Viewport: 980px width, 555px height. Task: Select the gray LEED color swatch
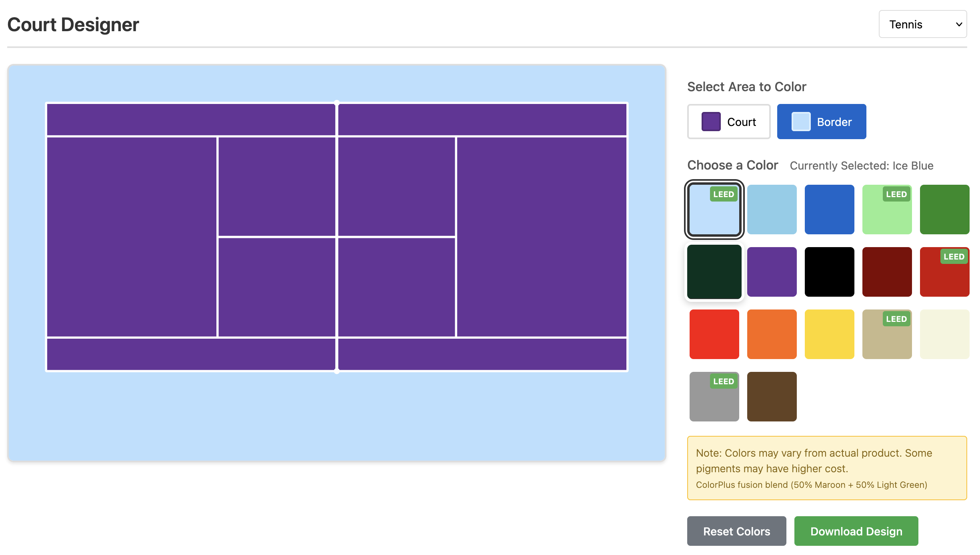pos(714,396)
